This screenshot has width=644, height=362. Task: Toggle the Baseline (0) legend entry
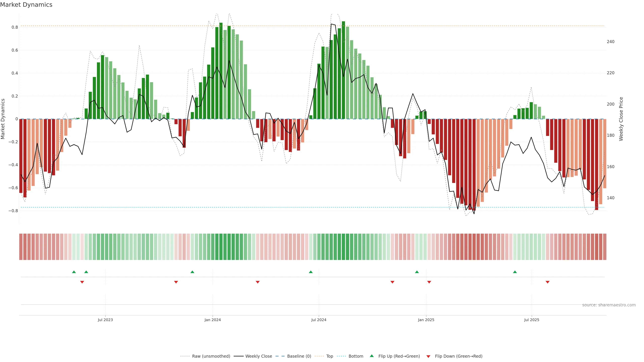[x=299, y=356]
